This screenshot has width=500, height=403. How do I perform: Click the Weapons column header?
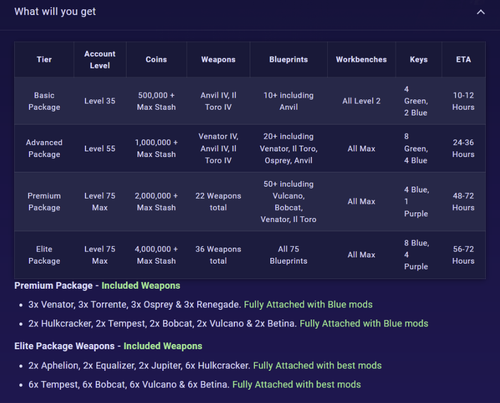[x=218, y=59]
